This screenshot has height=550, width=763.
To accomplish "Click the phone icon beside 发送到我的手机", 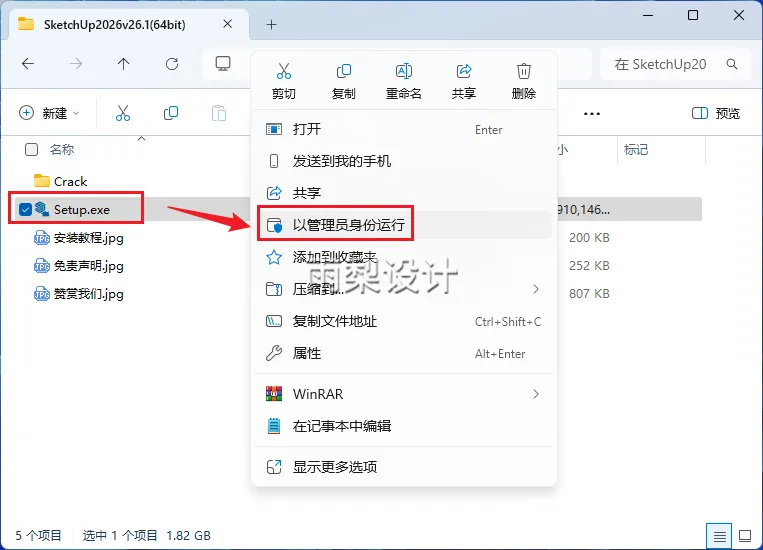I will point(274,161).
